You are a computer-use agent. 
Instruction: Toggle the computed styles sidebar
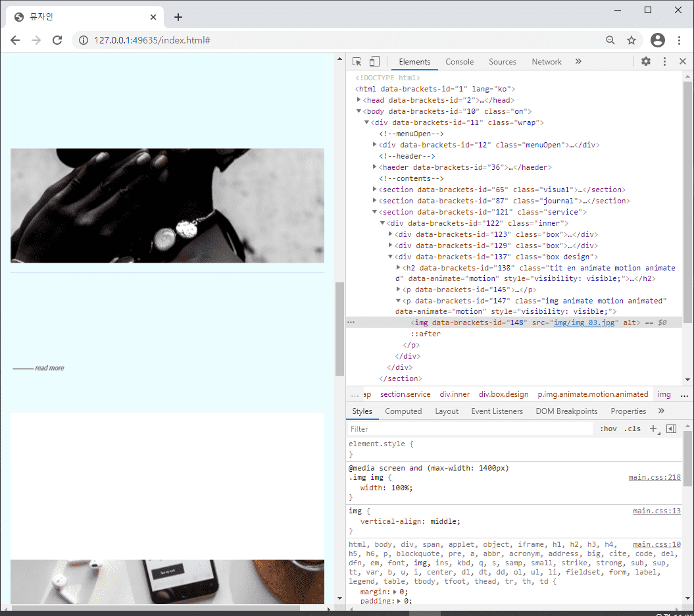(x=671, y=428)
